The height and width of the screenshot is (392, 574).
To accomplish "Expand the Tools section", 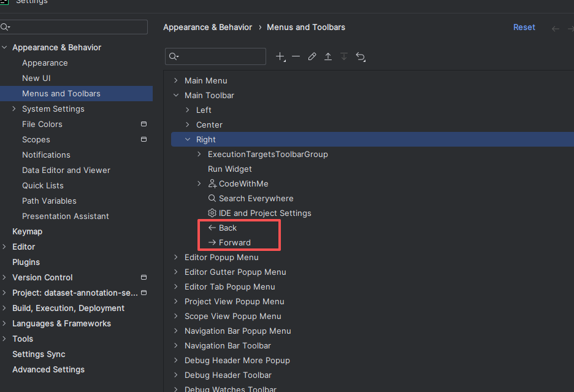I will tap(4, 339).
